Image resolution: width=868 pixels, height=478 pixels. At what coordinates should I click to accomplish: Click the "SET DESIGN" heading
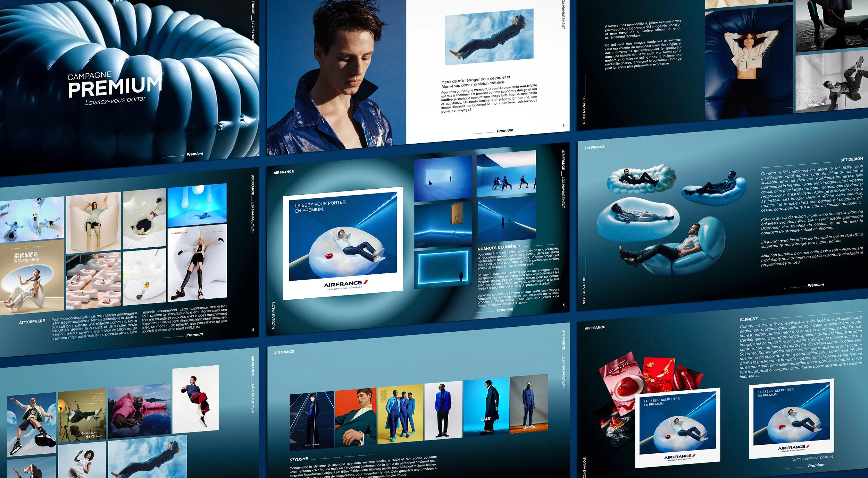pyautogui.click(x=851, y=159)
